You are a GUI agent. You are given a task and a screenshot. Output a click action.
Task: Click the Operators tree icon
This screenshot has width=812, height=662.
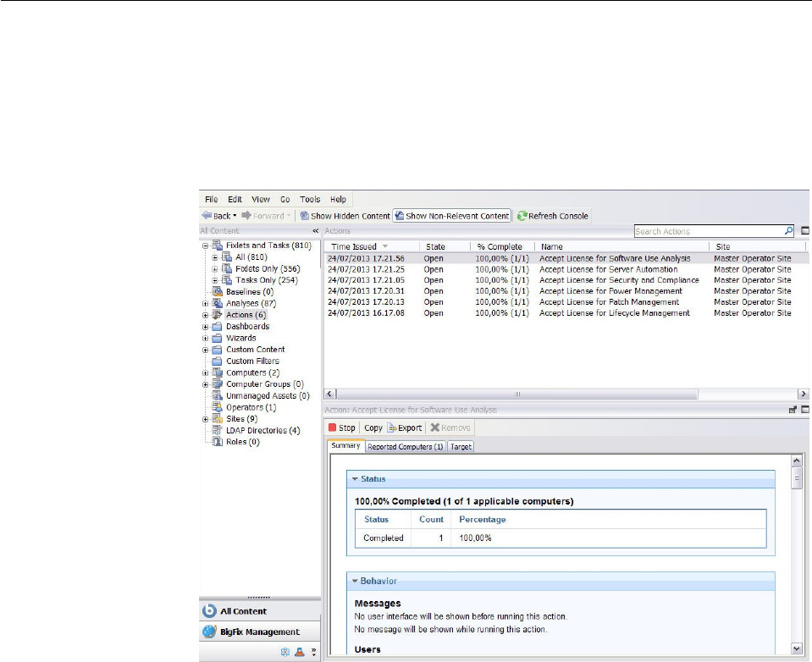pyautogui.click(x=218, y=407)
